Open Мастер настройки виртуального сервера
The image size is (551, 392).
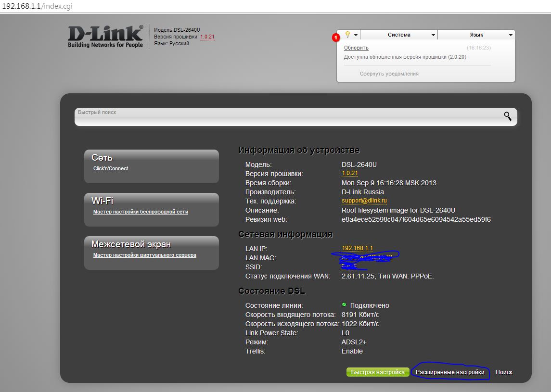pos(145,255)
